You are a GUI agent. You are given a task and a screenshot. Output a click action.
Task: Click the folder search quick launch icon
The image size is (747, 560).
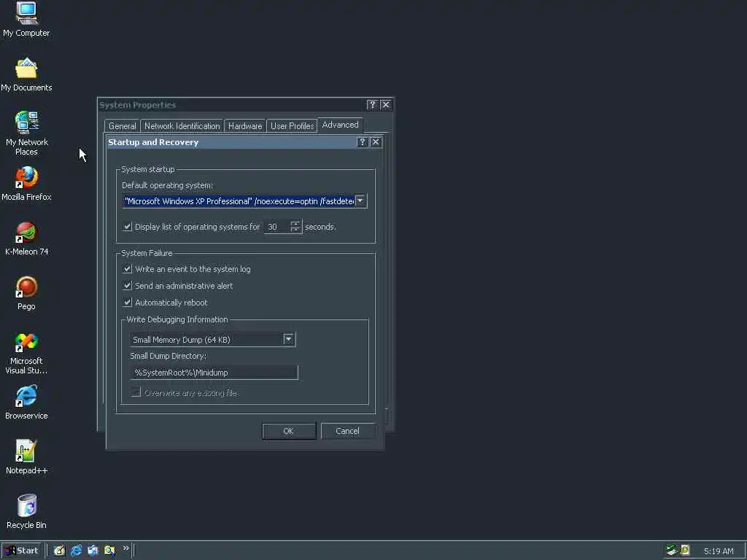click(x=109, y=551)
